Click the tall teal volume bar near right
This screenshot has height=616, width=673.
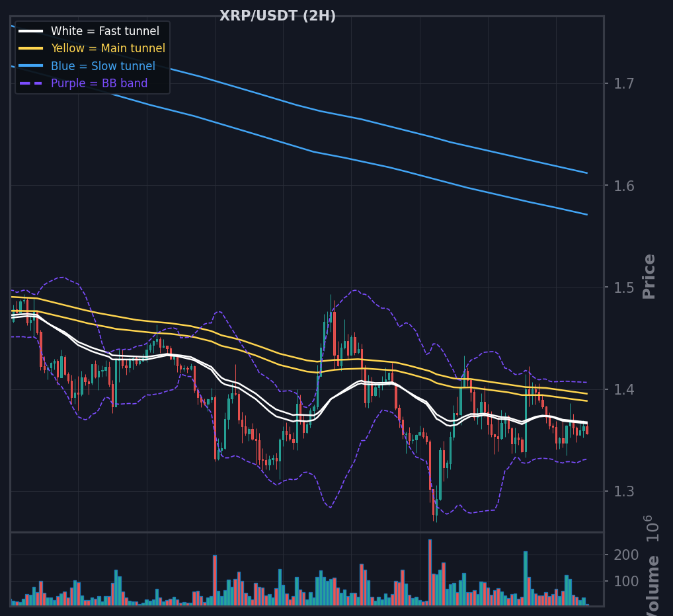coord(526,578)
